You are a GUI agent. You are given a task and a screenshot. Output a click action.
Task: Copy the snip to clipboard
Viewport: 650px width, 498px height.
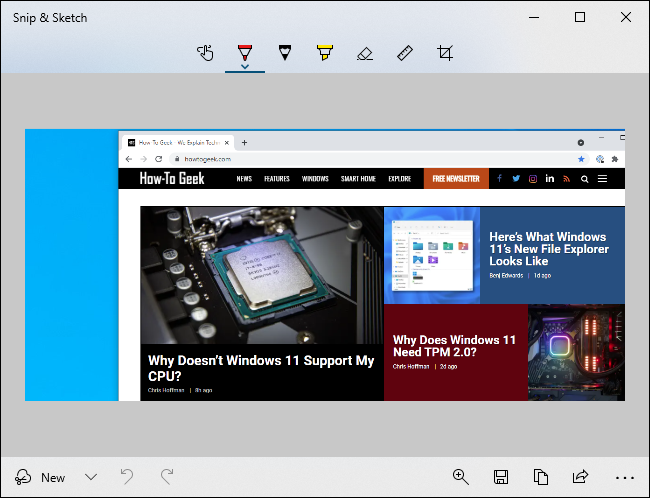coord(541,477)
